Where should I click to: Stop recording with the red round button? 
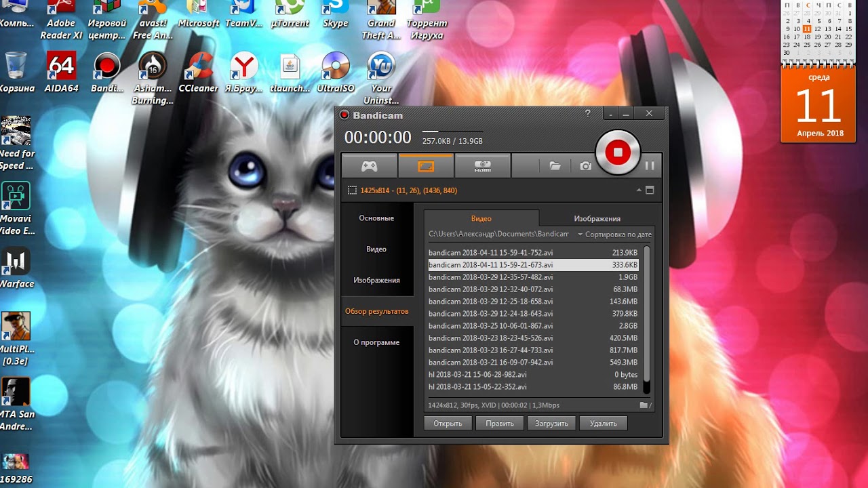(617, 152)
